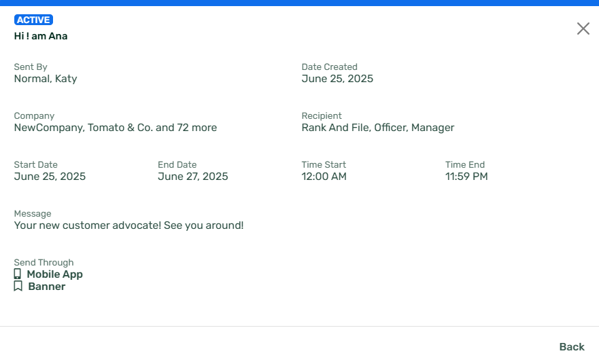Click the Mobile App label
Image resolution: width=599 pixels, height=364 pixels.
tap(54, 274)
